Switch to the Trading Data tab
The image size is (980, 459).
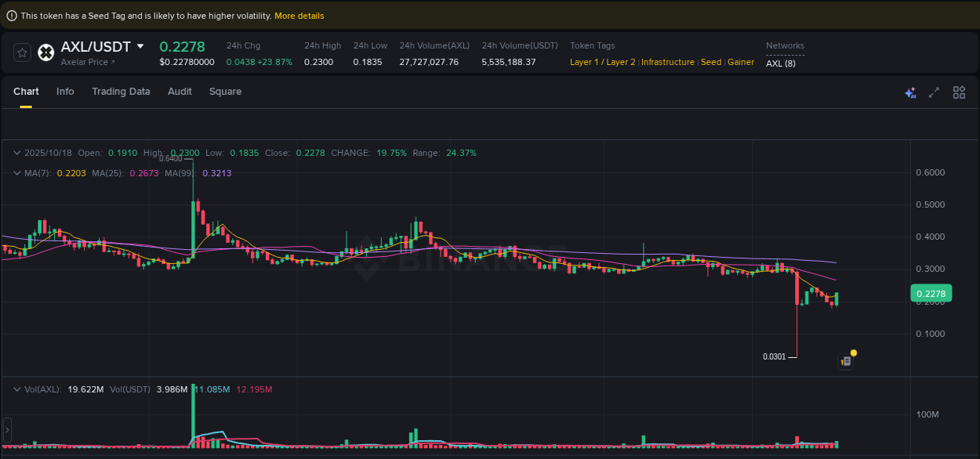tap(121, 92)
